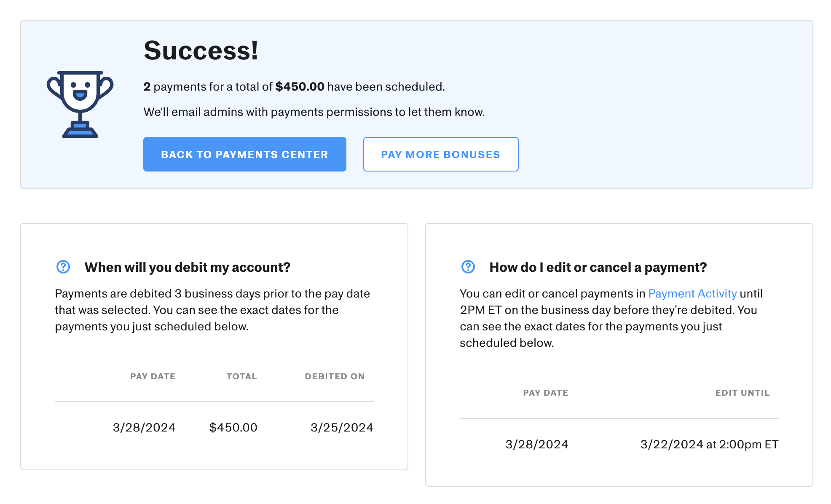Click the $450.00 total in success message
Viewport: 831px width, 504px height.
(x=300, y=87)
